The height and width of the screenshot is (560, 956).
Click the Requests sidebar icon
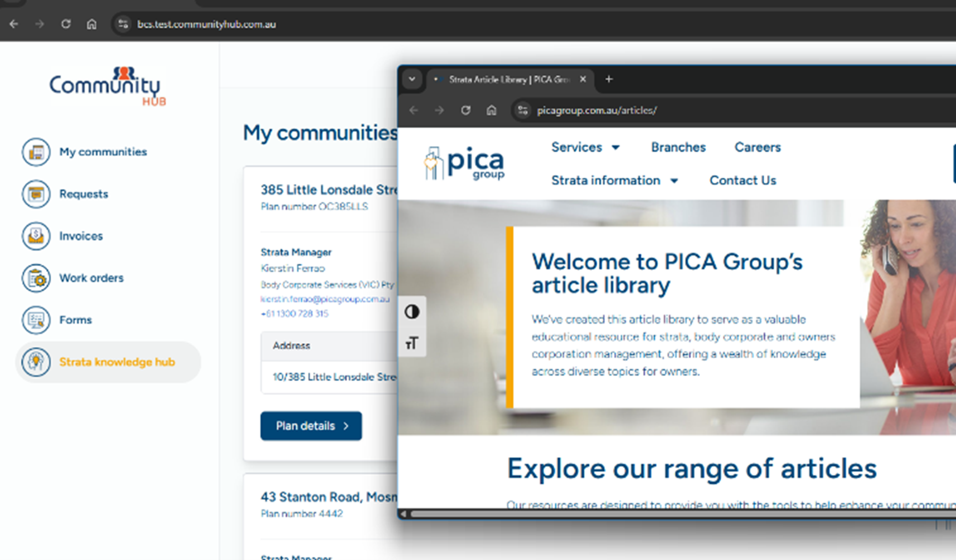tap(36, 194)
